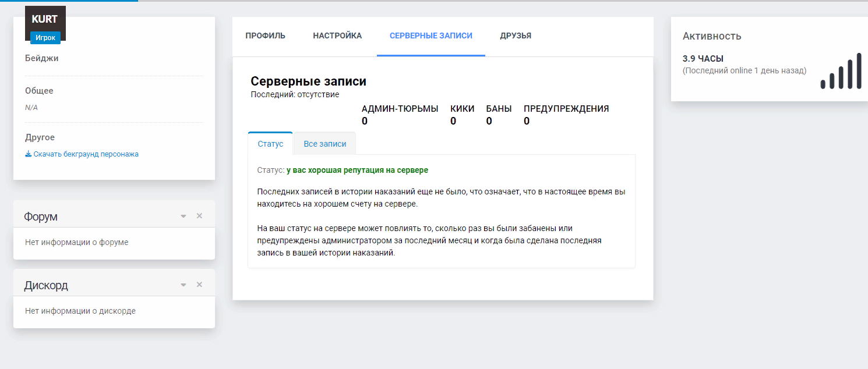Switch to the Профиль tab
The width and height of the screenshot is (868, 369).
pyautogui.click(x=265, y=36)
